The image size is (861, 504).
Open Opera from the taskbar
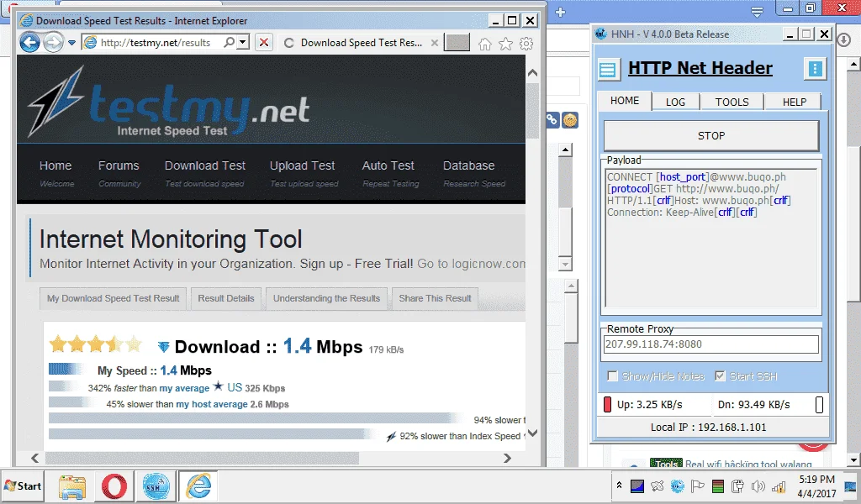tap(114, 486)
